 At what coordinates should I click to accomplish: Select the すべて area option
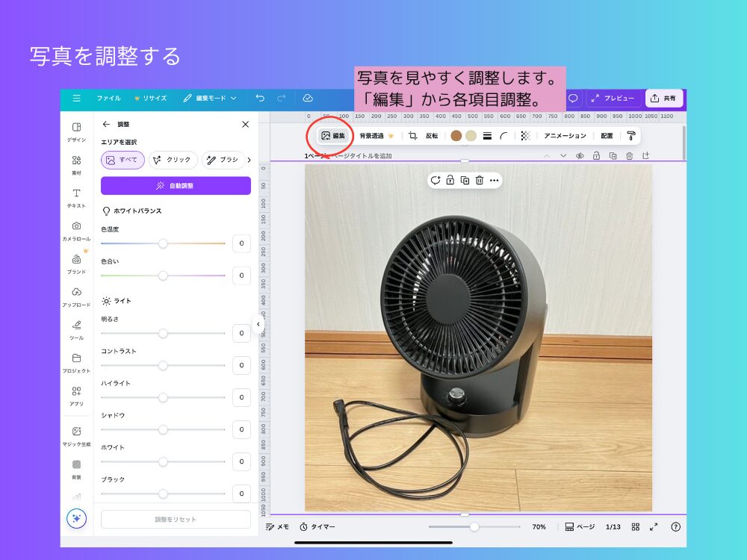point(123,160)
